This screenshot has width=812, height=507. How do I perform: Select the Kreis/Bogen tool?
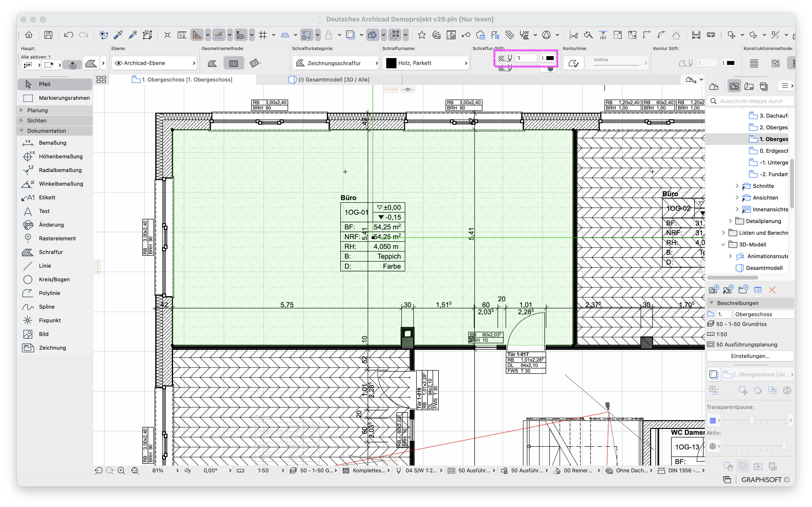point(55,279)
